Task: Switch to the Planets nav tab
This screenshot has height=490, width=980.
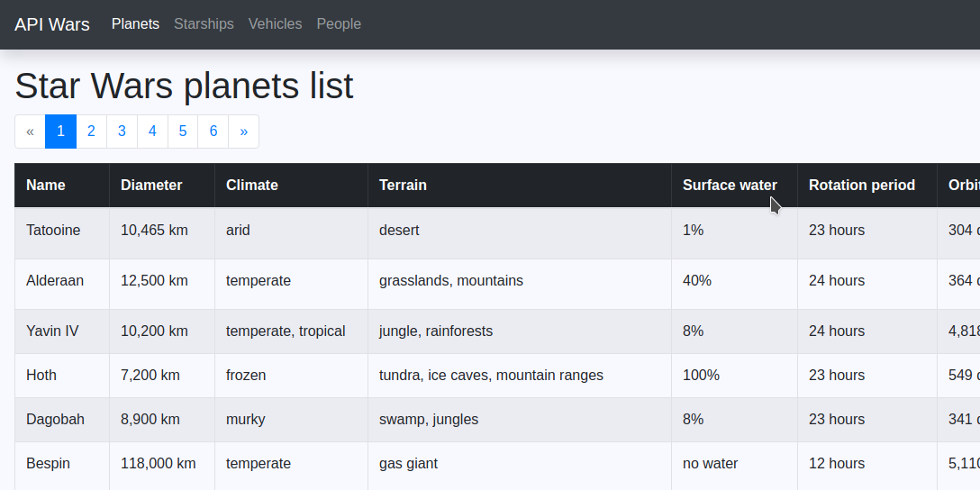Action: pos(135,24)
